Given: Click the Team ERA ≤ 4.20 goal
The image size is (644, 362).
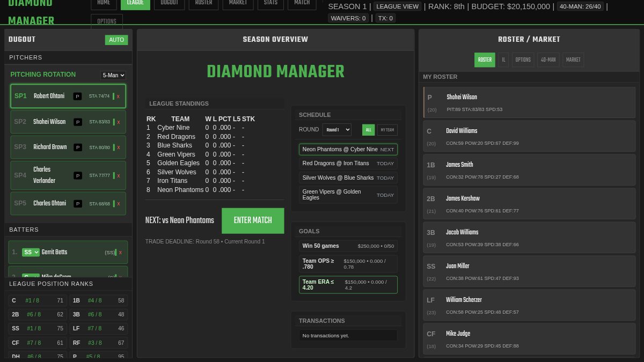Looking at the screenshot, I should coord(348,285).
